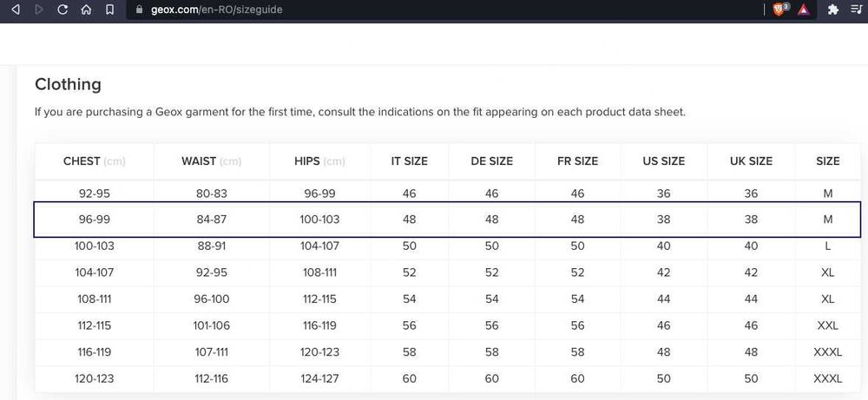Click the forward navigation arrow

point(39,10)
